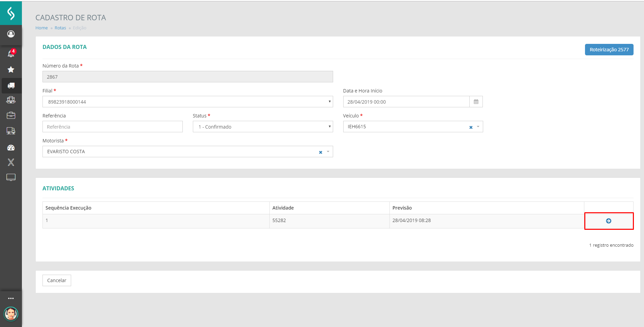Open the notifications bell with 4 alerts
Image resolution: width=644 pixels, height=327 pixels.
click(x=11, y=54)
